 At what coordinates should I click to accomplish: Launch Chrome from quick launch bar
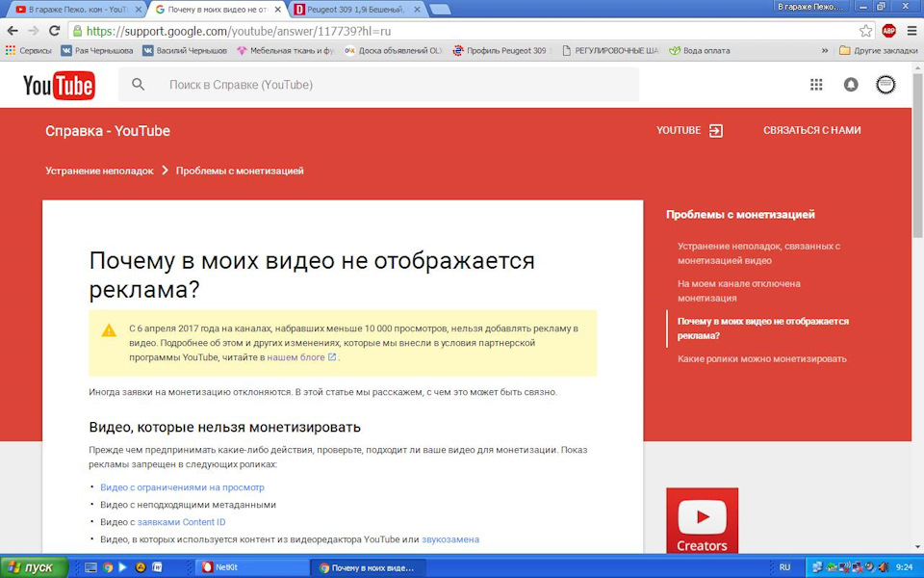tap(107, 567)
